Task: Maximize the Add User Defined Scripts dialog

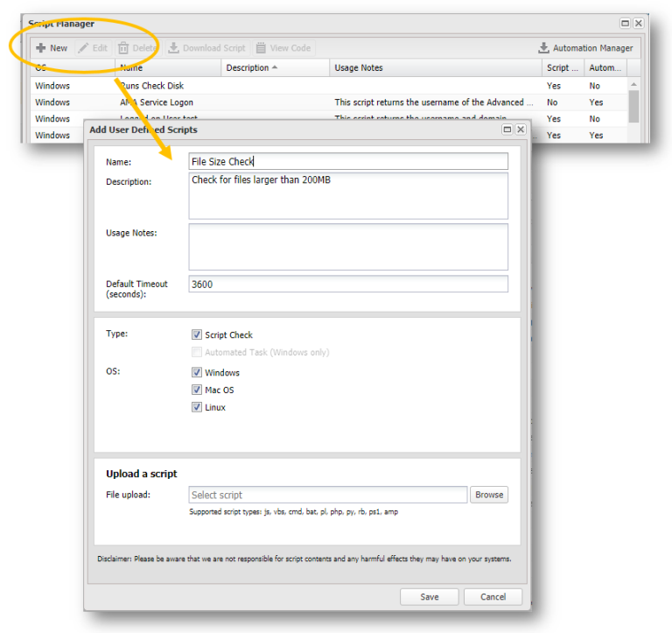Action: pos(507,130)
